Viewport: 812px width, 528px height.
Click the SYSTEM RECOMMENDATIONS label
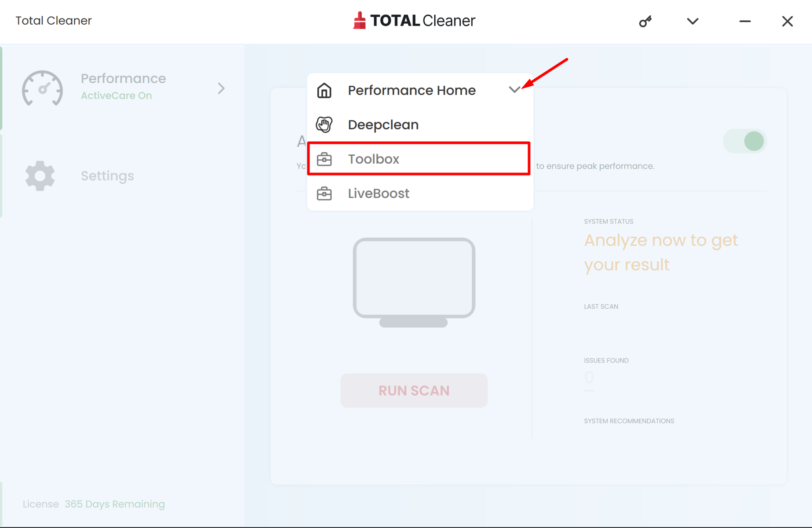(629, 421)
